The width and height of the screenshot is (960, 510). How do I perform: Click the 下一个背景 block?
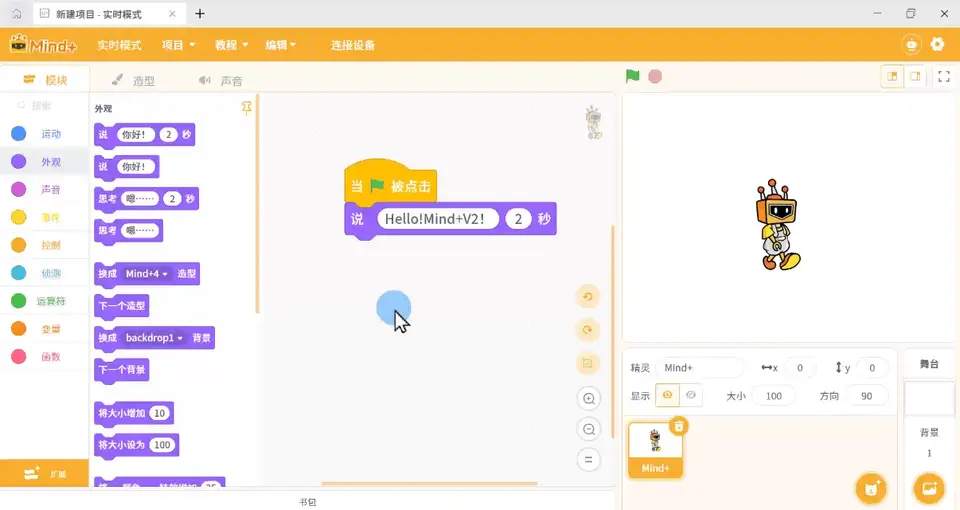[x=122, y=370]
